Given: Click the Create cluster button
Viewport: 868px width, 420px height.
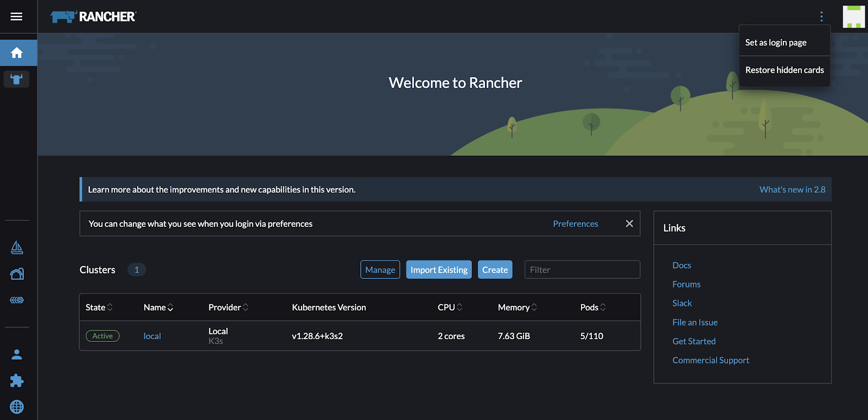Looking at the screenshot, I should [x=495, y=270].
